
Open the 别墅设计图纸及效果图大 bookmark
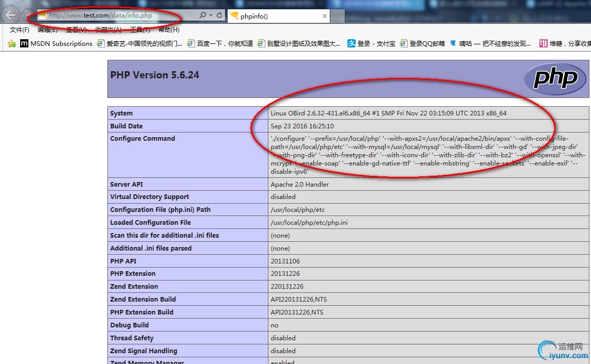point(304,44)
